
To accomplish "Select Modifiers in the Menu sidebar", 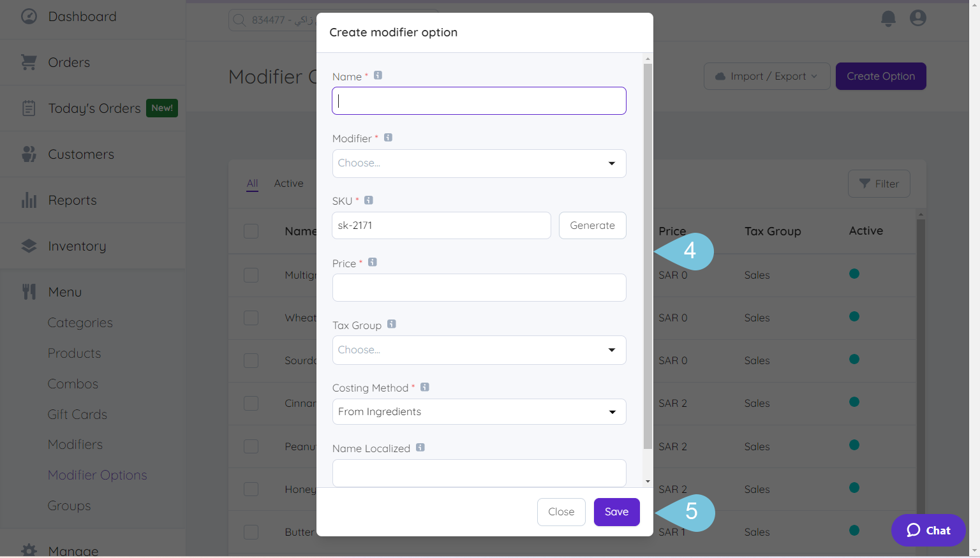I will 75,444.
